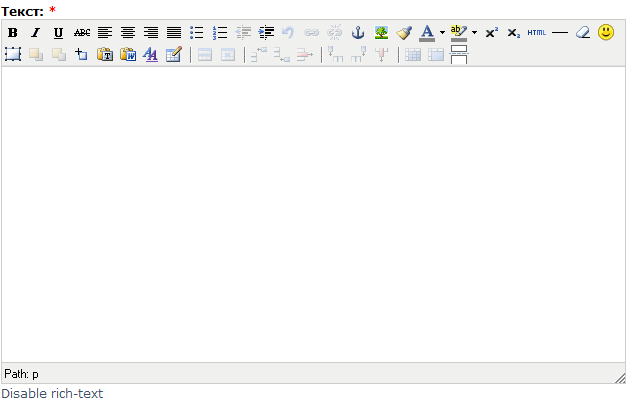The width and height of the screenshot is (632, 407).
Task: Toggle italic formatting
Action: click(36, 32)
